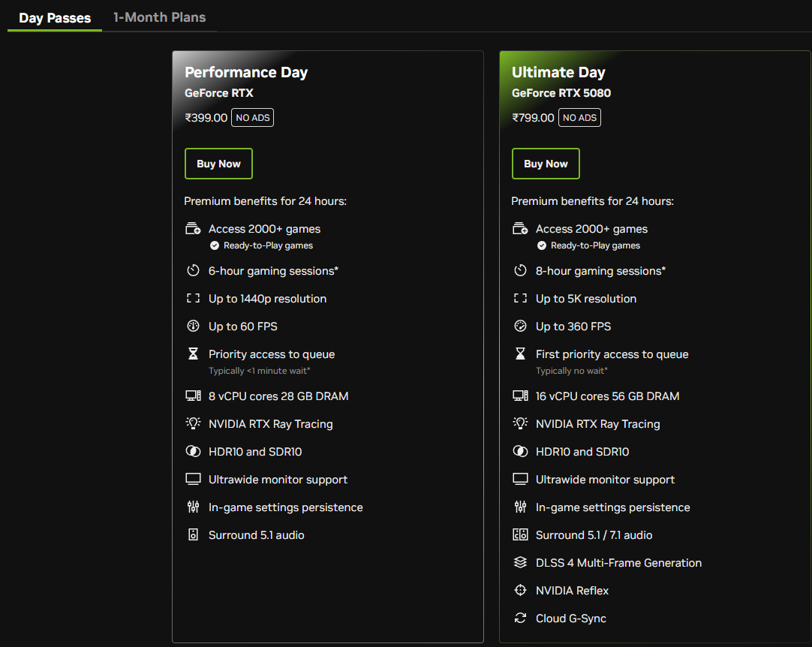Click 'Typically no wait*' note
Image resolution: width=812 pixels, height=647 pixels.
coord(572,371)
